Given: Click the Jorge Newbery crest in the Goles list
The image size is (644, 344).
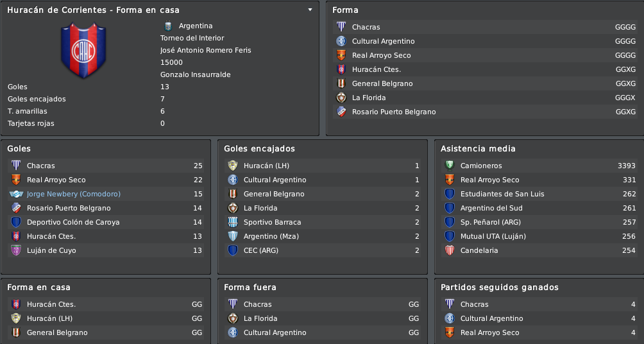Looking at the screenshot, I should point(16,194).
